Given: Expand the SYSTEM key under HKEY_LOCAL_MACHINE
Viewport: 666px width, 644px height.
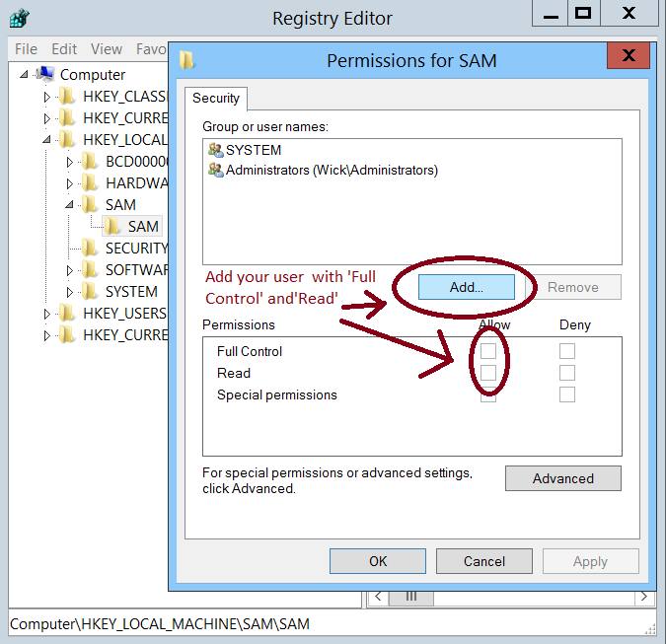Looking at the screenshot, I should [x=70, y=292].
